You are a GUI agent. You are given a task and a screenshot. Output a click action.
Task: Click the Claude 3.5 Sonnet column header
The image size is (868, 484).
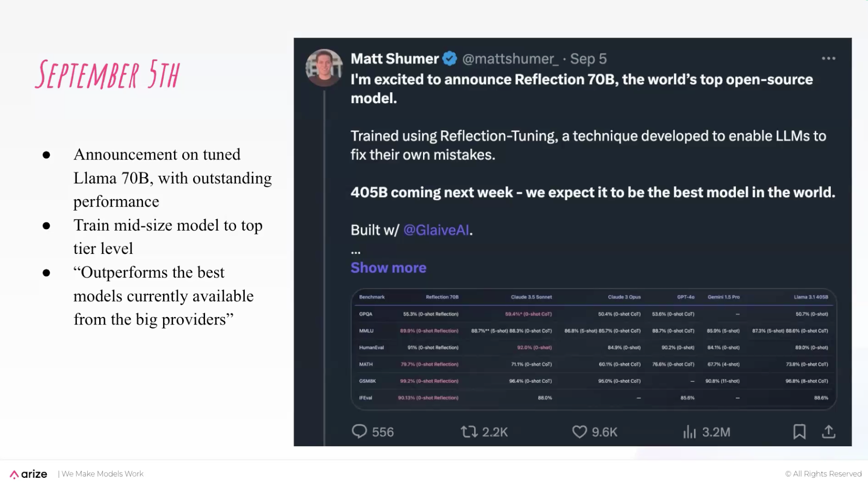click(x=531, y=297)
